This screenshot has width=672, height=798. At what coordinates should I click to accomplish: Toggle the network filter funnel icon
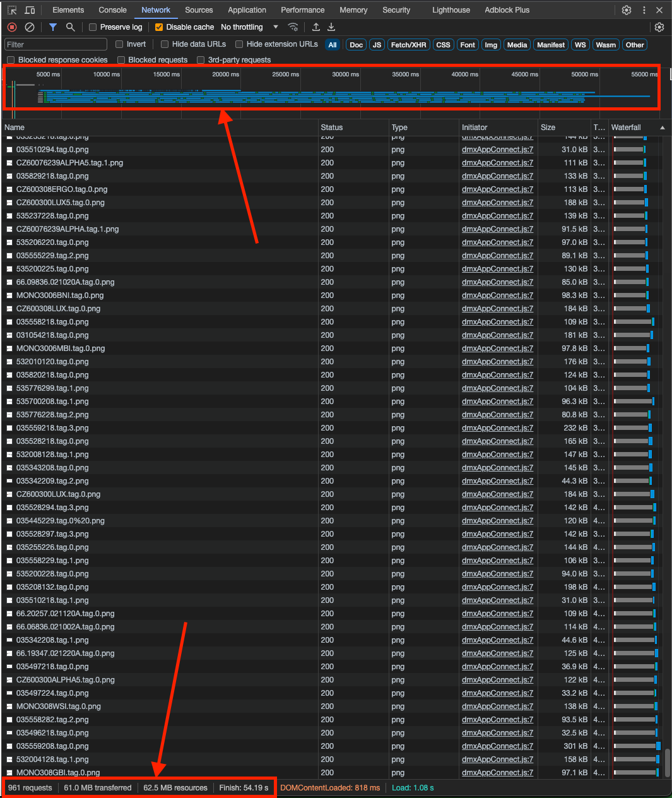click(x=53, y=27)
